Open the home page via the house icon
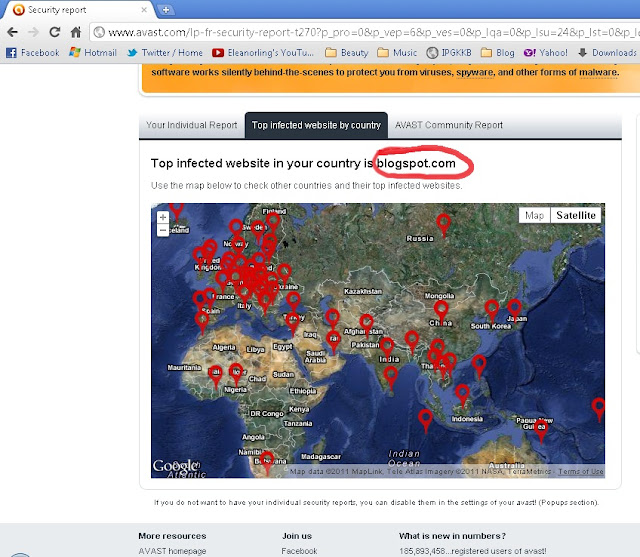 pyautogui.click(x=76, y=32)
